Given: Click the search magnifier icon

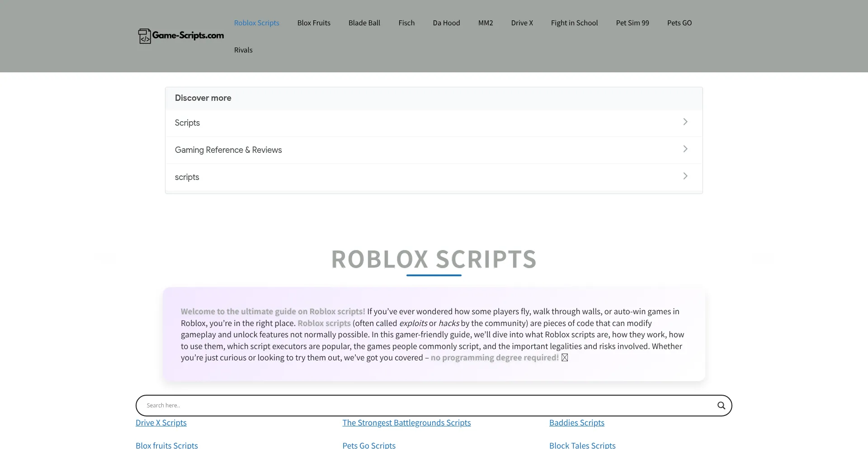Looking at the screenshot, I should pyautogui.click(x=721, y=406).
